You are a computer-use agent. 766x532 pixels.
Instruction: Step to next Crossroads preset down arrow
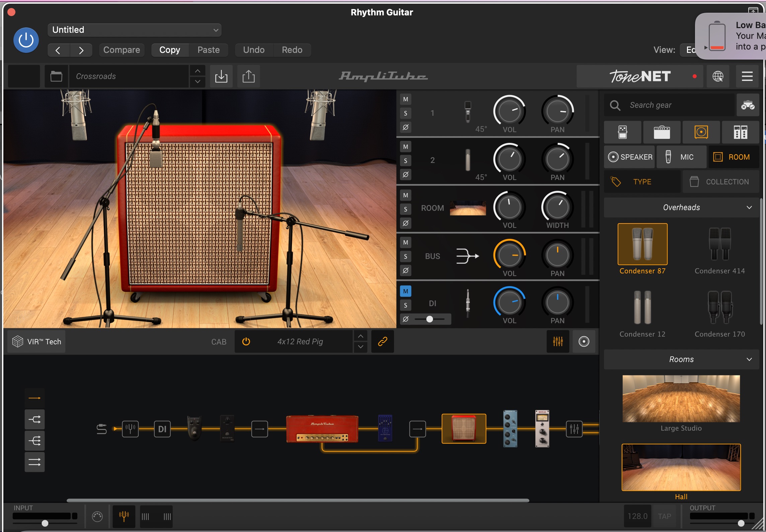coord(198,82)
